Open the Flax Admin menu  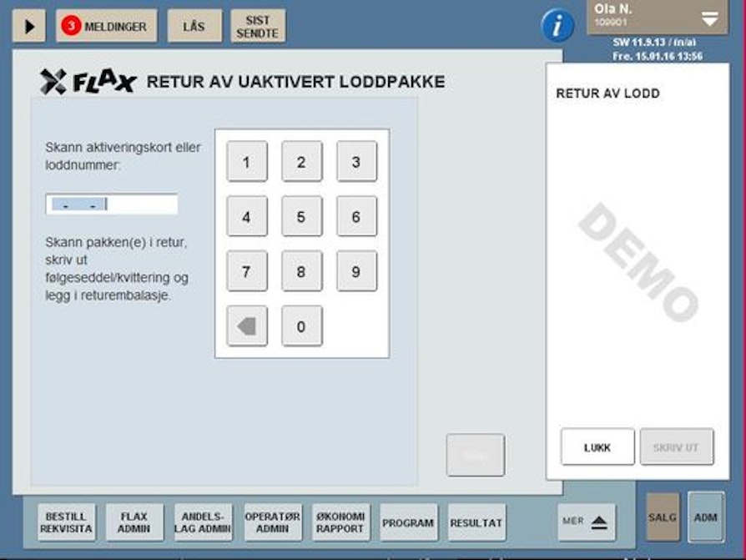(x=134, y=522)
